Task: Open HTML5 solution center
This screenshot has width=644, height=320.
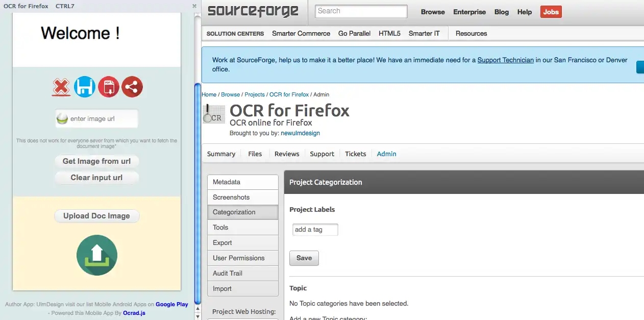Action: 389,33
